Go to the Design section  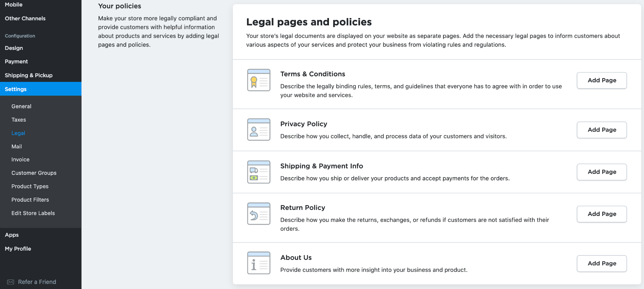click(x=14, y=48)
